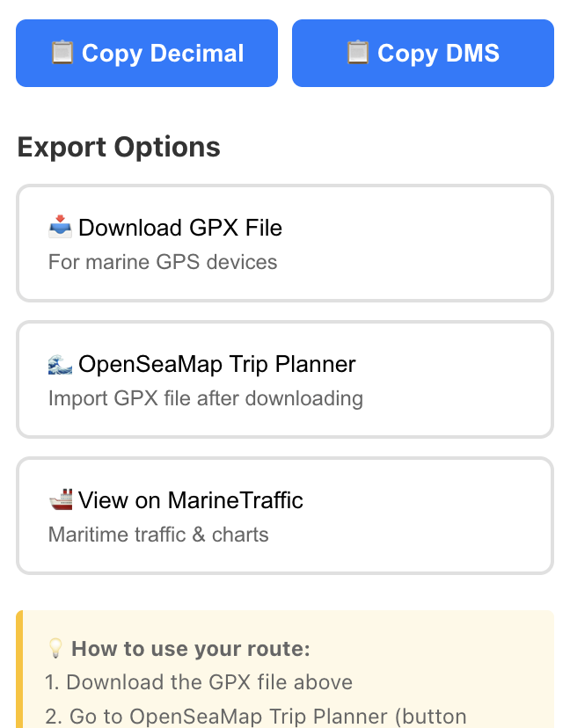The image size is (570, 728).
Task: Click the lightbulb tip icon
Action: (55, 648)
